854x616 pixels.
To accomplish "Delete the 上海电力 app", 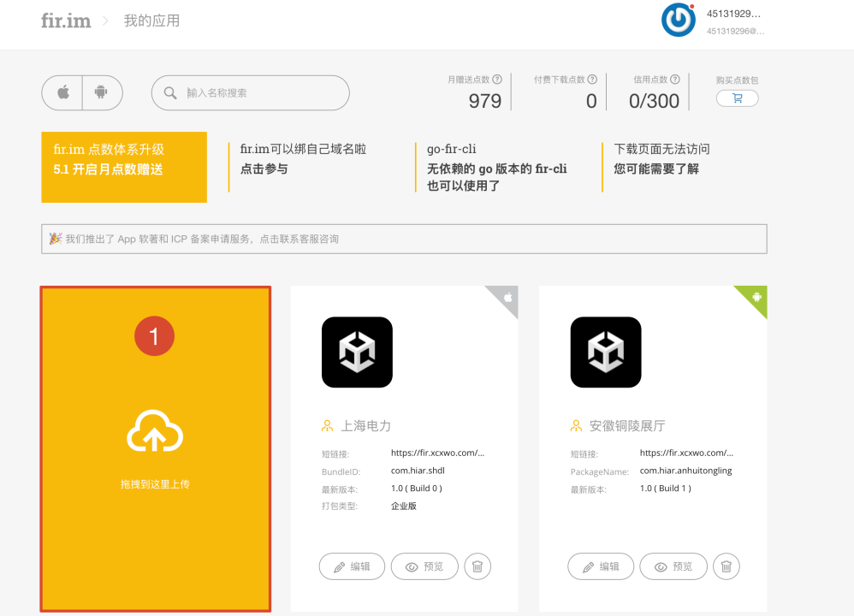I will (x=477, y=566).
